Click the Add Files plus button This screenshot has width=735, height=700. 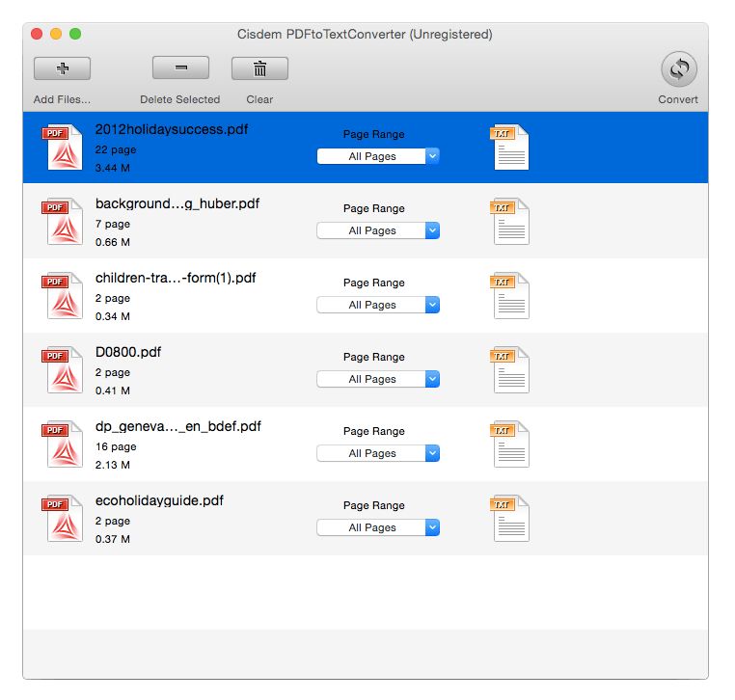pos(62,68)
